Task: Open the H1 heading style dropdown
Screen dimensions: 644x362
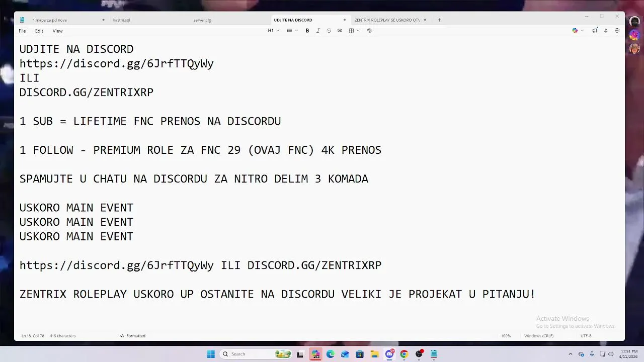Action: pos(273,31)
